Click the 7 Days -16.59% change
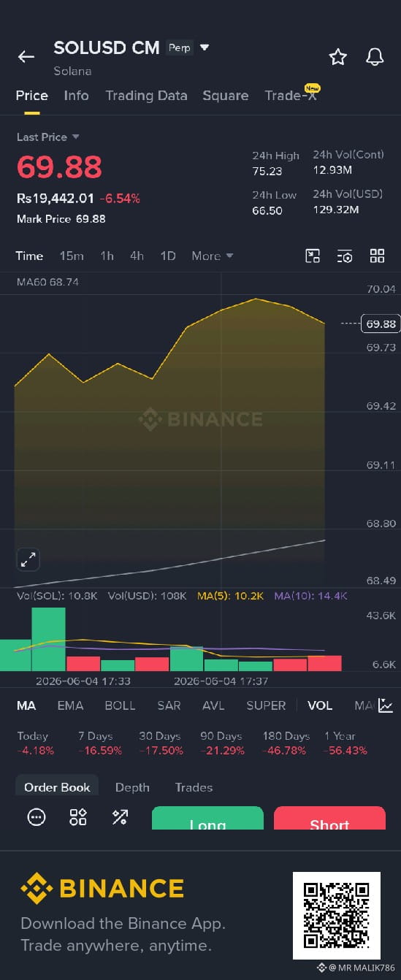 (100, 743)
